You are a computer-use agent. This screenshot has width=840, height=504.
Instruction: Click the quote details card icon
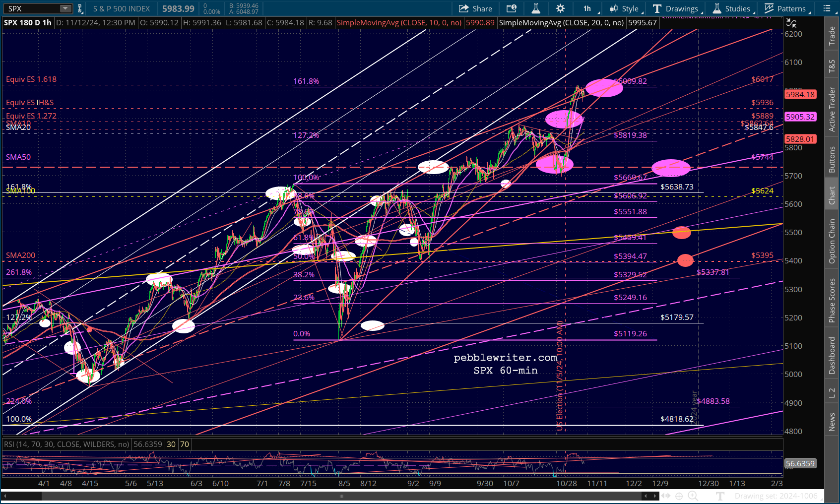pyautogui.click(x=512, y=8)
